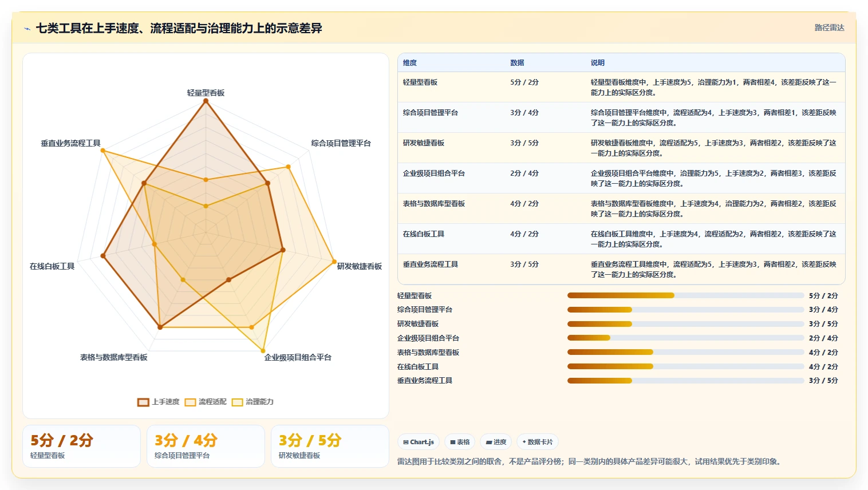The image size is (868, 490).
Task: Select the 垂直业务流程工具 table row label
Action: (431, 264)
